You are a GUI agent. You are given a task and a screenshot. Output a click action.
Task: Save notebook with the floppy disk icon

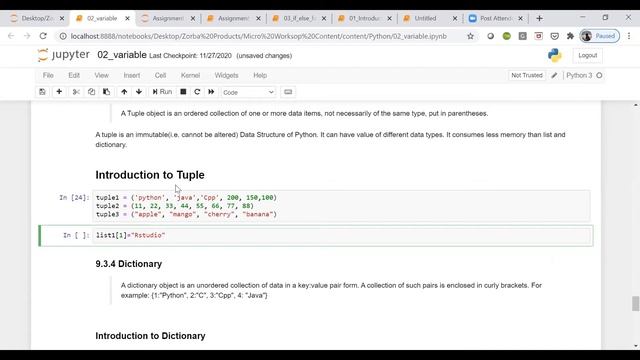click(42, 92)
